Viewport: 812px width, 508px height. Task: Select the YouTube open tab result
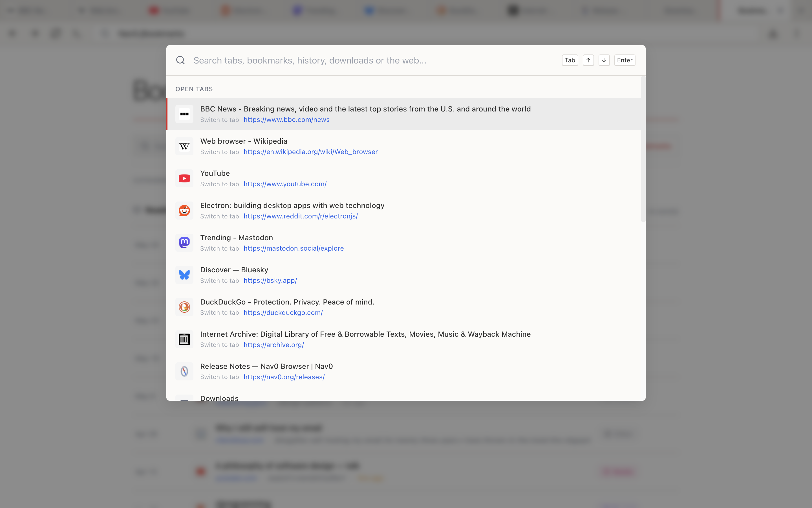(x=404, y=178)
